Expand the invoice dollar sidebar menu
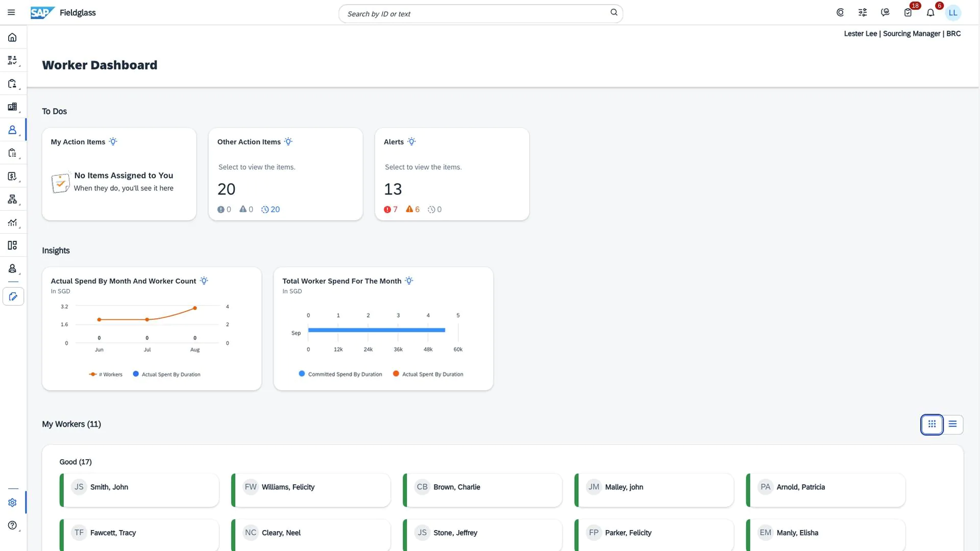 point(13,177)
